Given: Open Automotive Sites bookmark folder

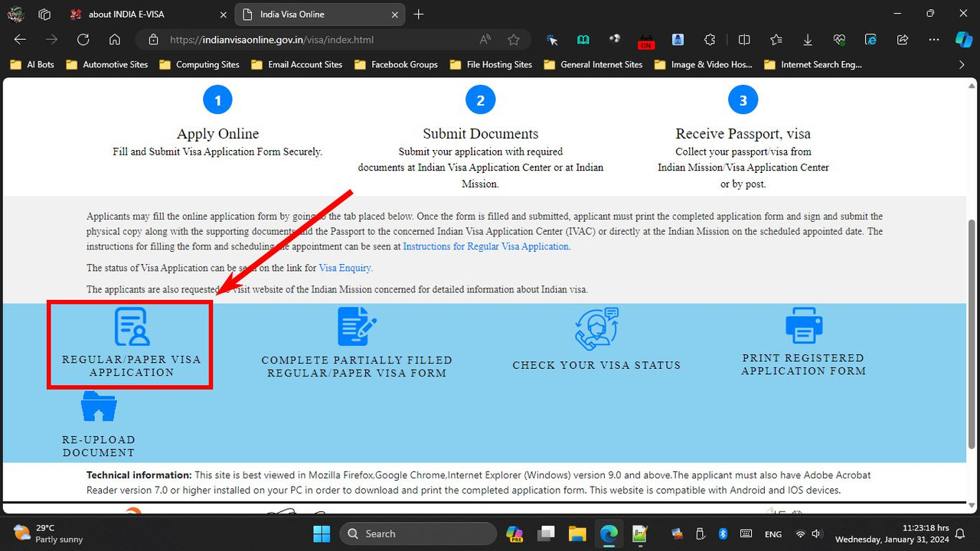Looking at the screenshot, I should tap(107, 65).
